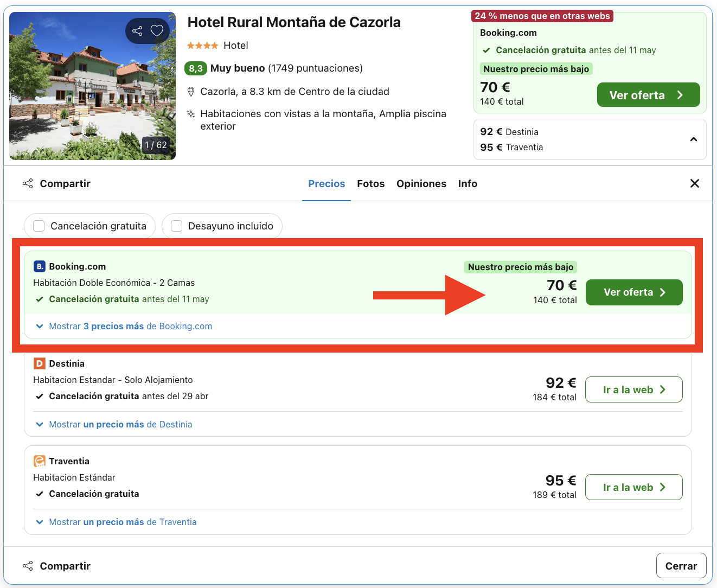
Task: Click the Destinia logo icon
Action: 39,363
